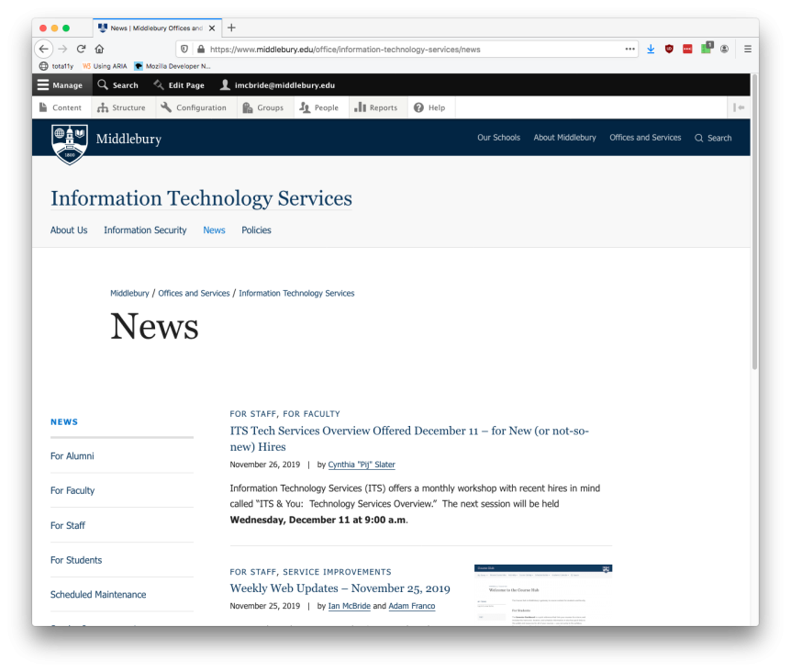Click the Middlebury shield logo
791x672 pixels.
point(70,144)
